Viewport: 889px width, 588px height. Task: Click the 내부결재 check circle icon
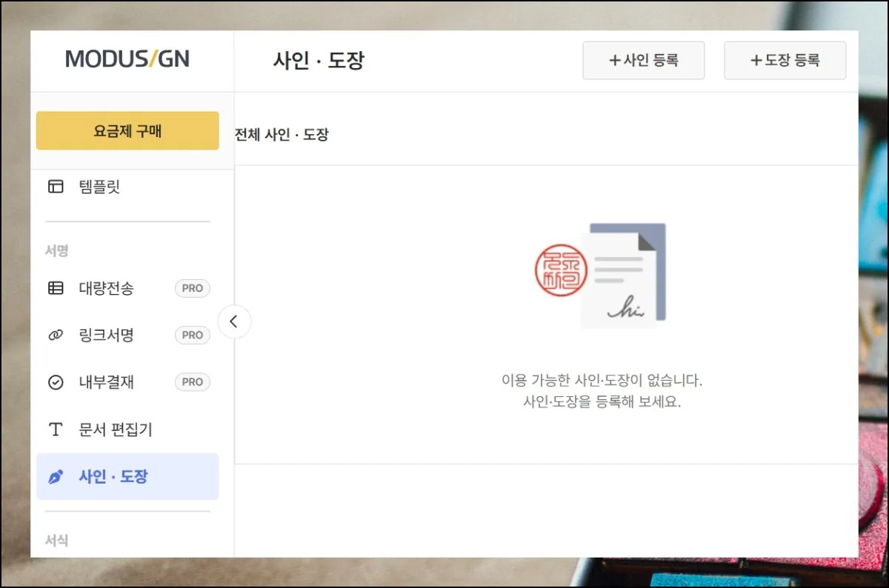tap(56, 382)
